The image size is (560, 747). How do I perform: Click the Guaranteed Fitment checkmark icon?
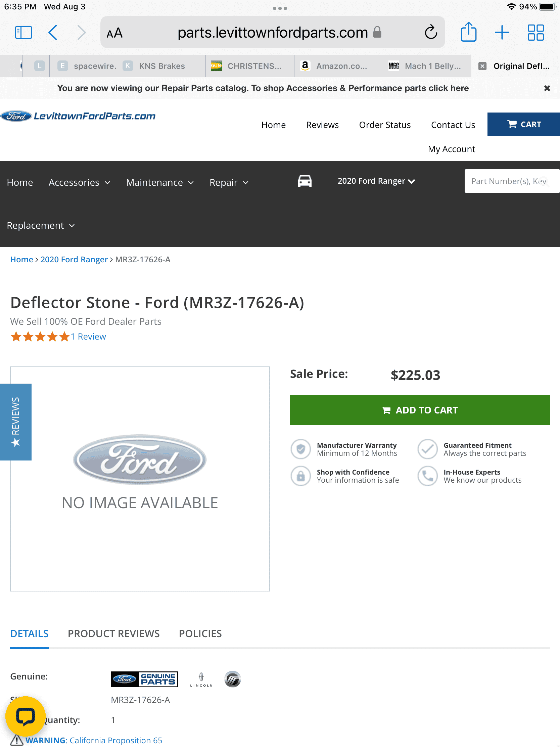click(x=427, y=449)
